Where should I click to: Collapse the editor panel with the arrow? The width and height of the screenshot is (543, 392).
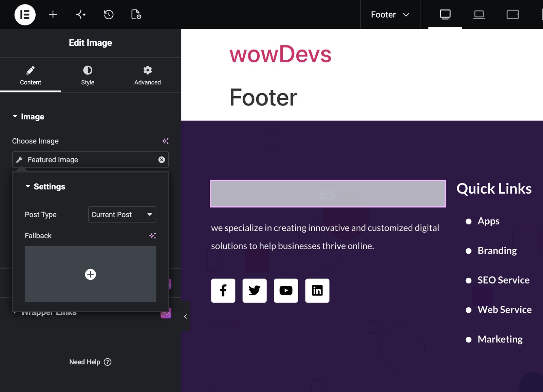185,316
